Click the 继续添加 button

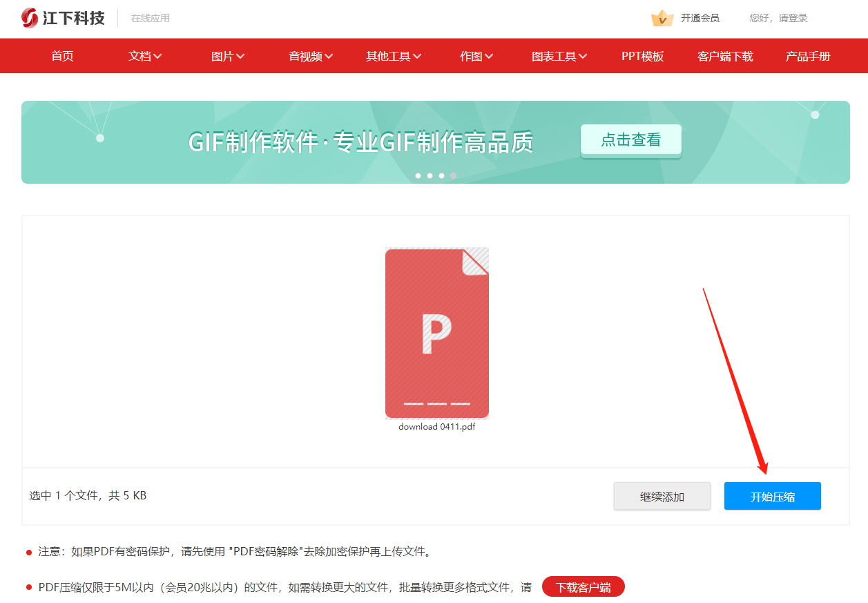(662, 496)
